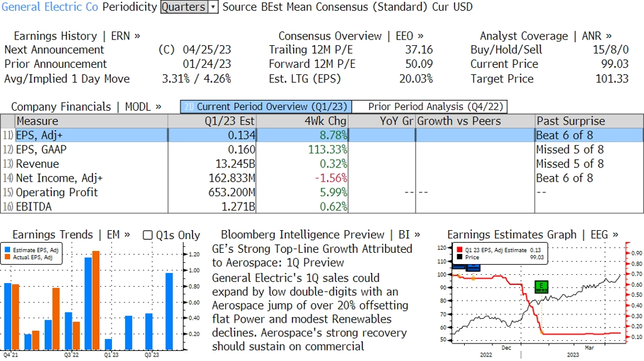Click the General Electric Co link
Image resolution: width=644 pixels, height=361 pixels.
(x=50, y=7)
